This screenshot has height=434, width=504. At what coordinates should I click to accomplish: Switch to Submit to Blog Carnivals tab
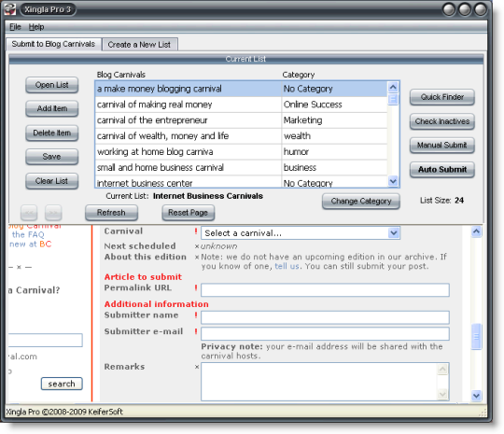coord(53,44)
